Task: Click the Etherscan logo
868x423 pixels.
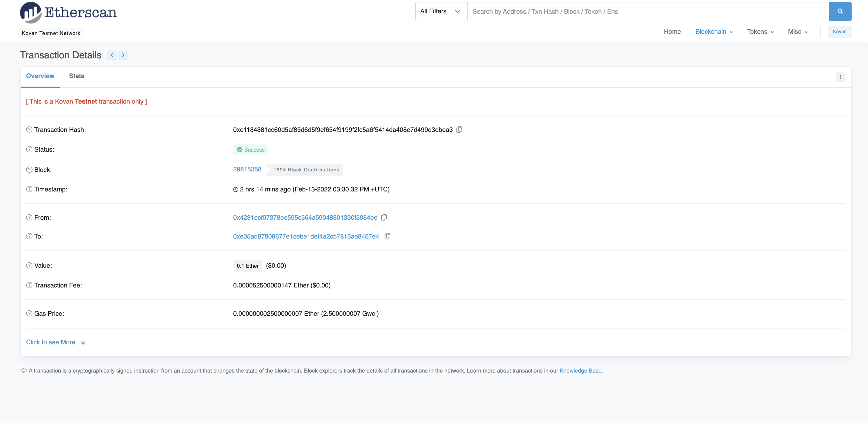Action: point(68,12)
